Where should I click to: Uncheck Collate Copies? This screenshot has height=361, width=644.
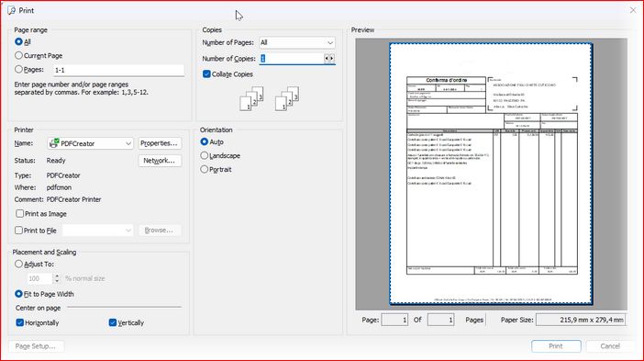(x=206, y=74)
